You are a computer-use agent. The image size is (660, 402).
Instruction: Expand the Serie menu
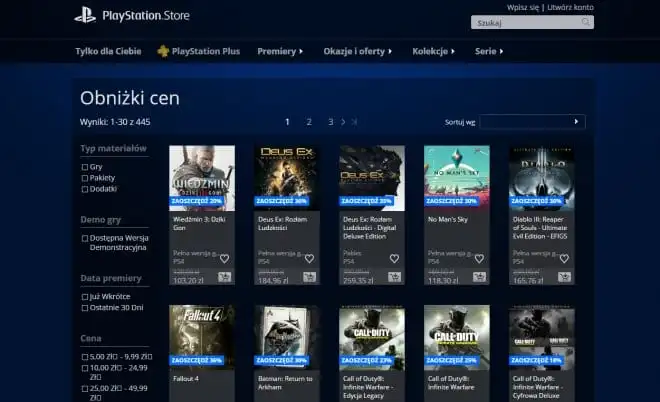point(489,51)
